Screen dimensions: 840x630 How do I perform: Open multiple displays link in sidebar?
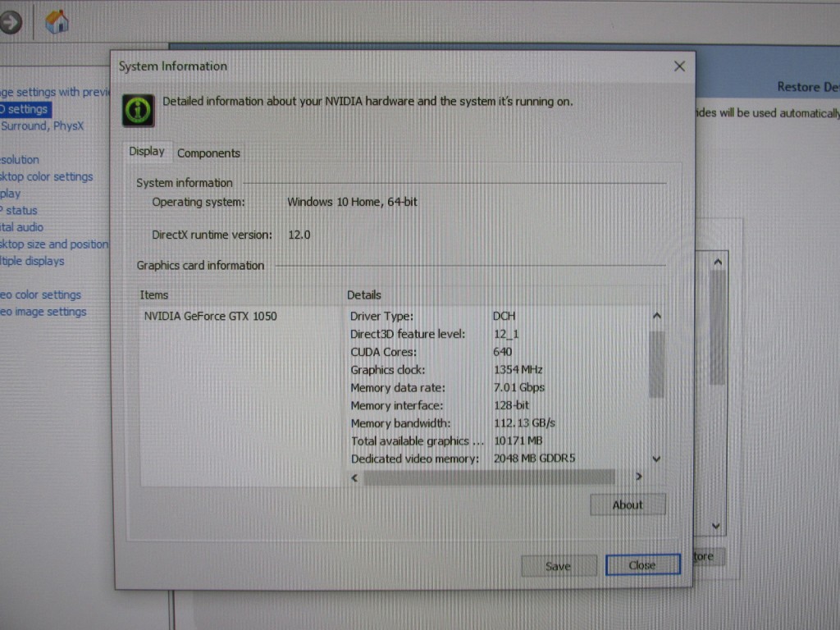point(32,262)
